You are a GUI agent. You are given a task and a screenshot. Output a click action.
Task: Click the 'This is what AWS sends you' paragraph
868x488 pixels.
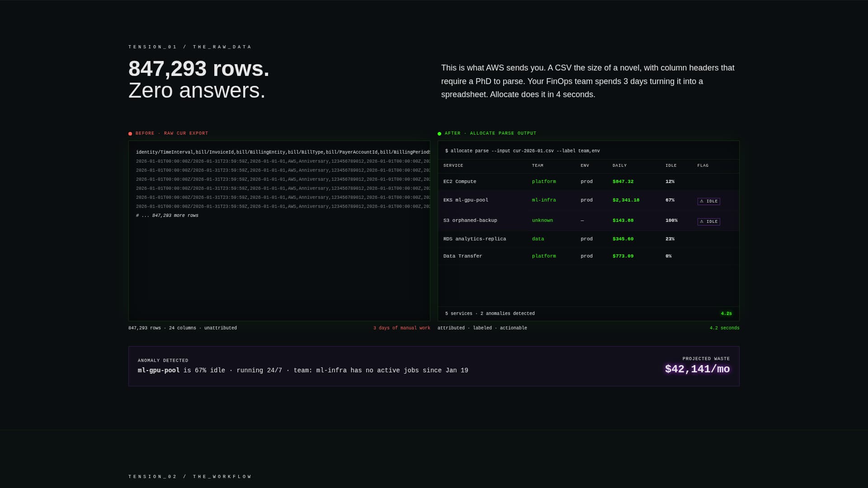[x=588, y=81]
